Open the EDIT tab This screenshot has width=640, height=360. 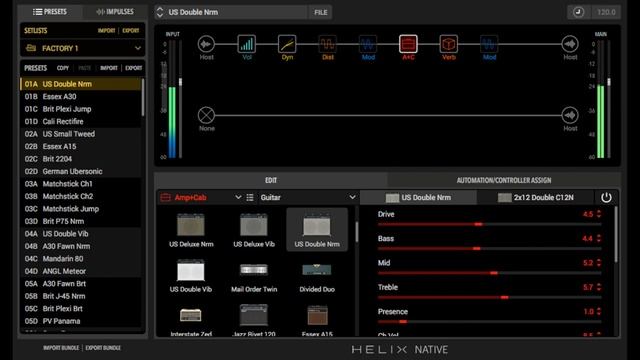(271, 180)
